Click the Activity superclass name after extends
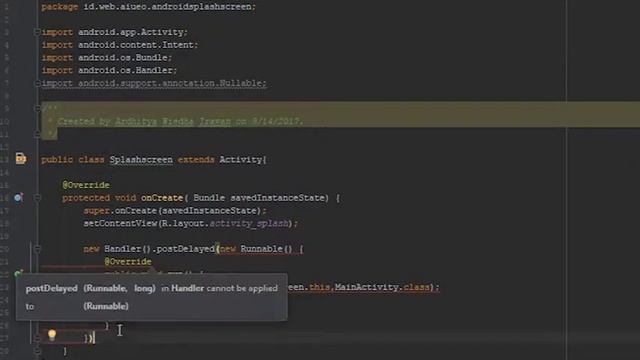640x360 pixels. tap(241, 160)
